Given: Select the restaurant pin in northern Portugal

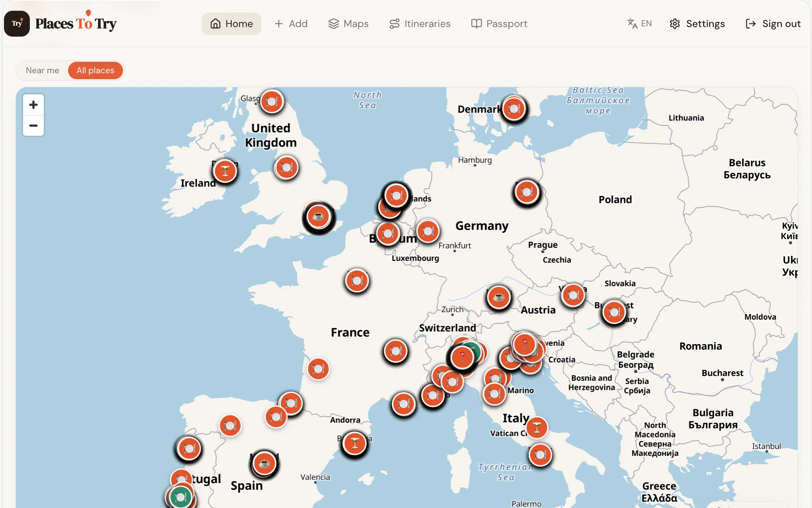Looking at the screenshot, I should (x=189, y=449).
